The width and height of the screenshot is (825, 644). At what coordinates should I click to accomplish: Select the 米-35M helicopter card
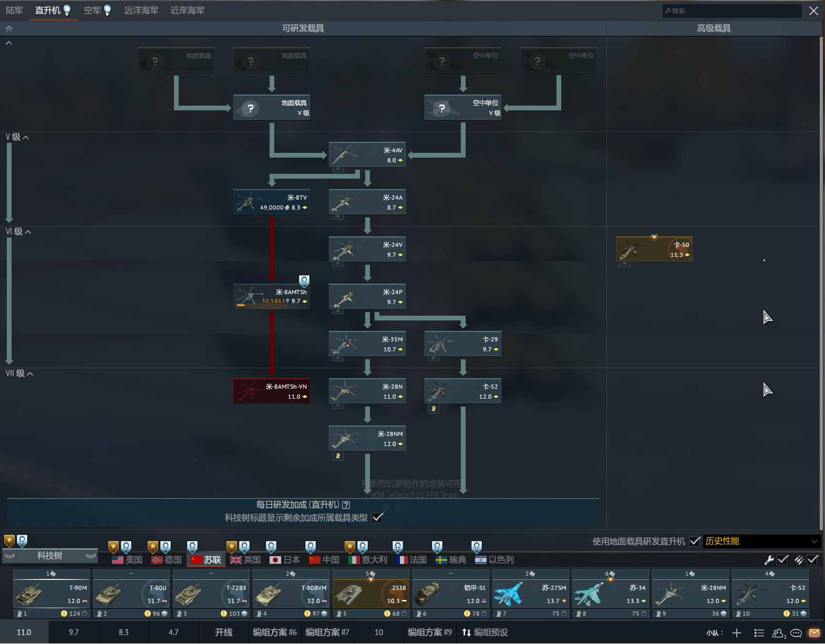pyautogui.click(x=367, y=344)
